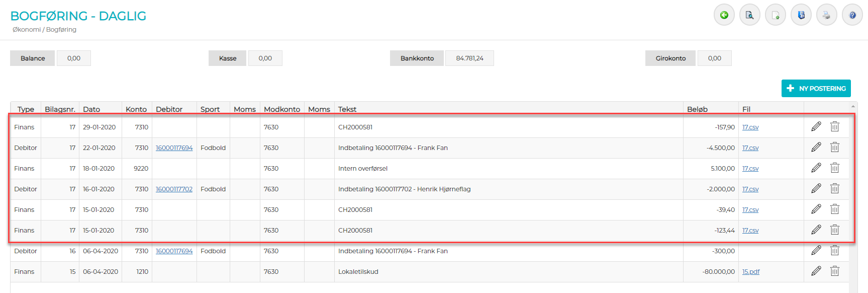Open the blue filing cabinet archive icon

coord(801,15)
